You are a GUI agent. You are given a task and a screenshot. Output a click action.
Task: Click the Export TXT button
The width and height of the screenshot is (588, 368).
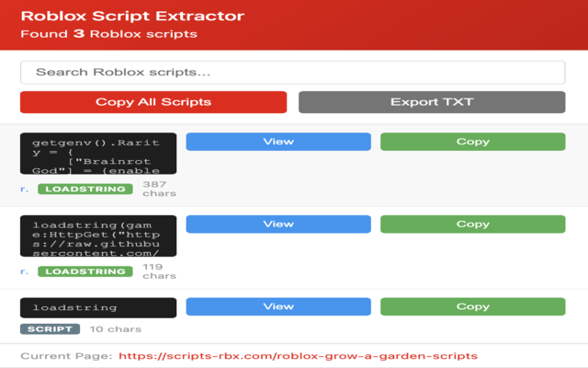(432, 102)
